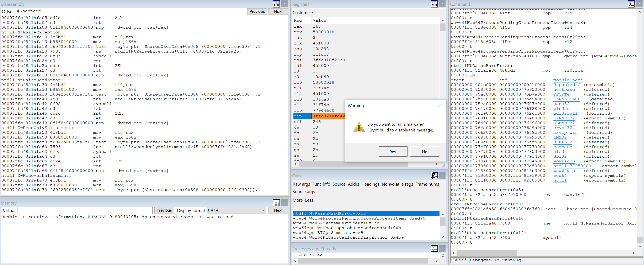644x265 pixels.
Task: Click More in Calls panel
Action: tap(298, 200)
